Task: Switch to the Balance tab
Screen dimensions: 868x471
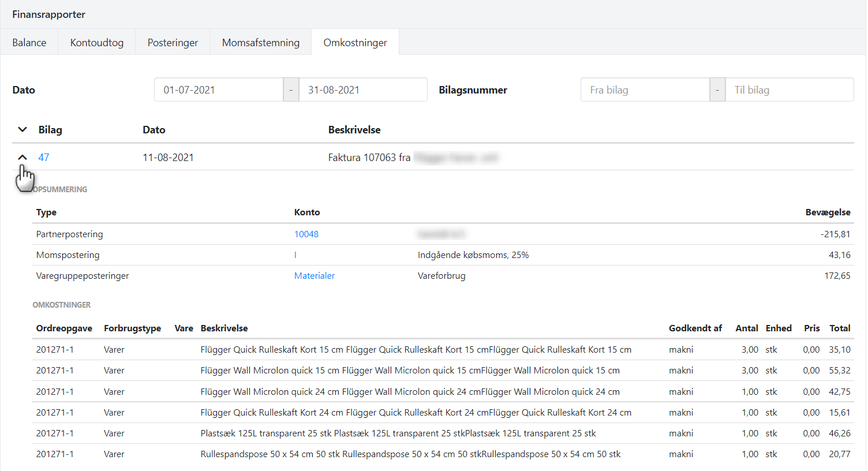Action: coord(29,43)
